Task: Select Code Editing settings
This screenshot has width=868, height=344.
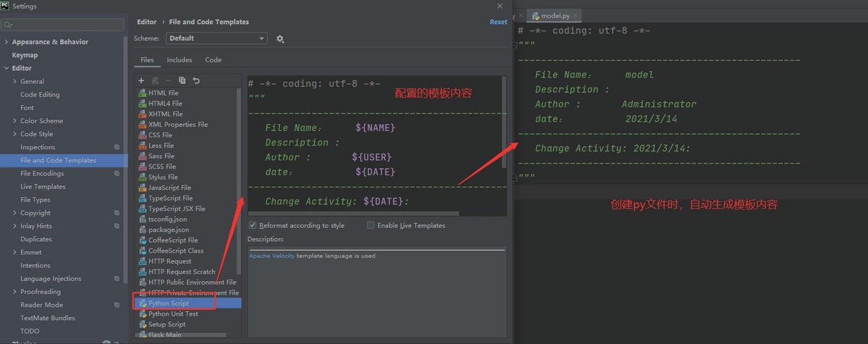Action: 40,95
